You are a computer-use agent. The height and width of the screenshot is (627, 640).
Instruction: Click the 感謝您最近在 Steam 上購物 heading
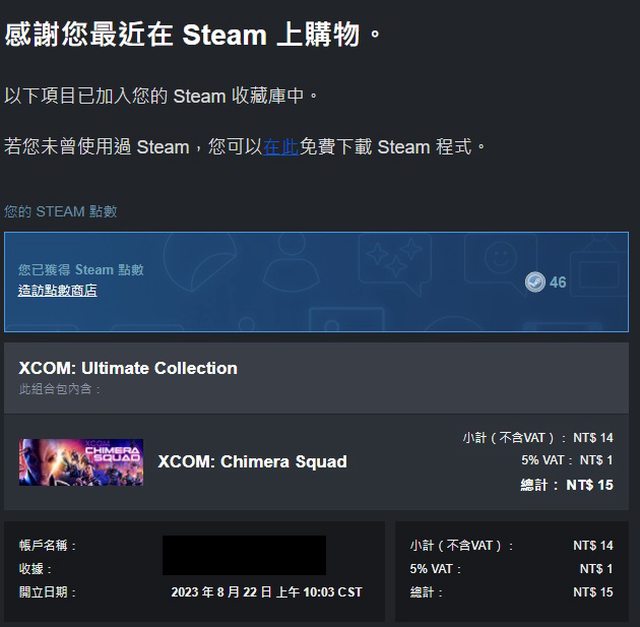coord(194,35)
